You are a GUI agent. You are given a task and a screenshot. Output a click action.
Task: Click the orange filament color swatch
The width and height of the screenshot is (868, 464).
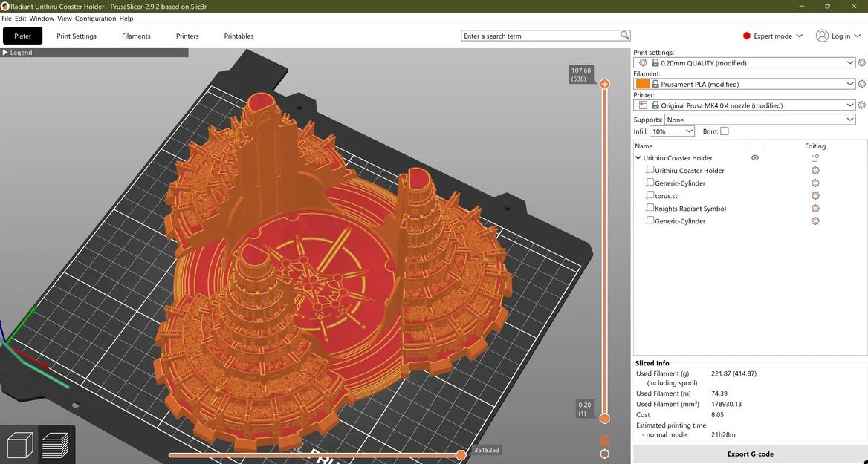643,84
